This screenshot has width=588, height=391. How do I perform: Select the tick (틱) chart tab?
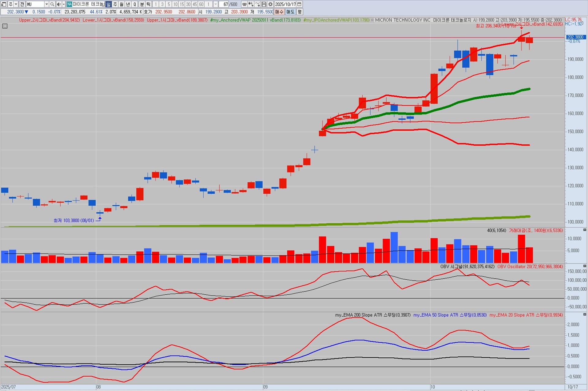(149, 4)
